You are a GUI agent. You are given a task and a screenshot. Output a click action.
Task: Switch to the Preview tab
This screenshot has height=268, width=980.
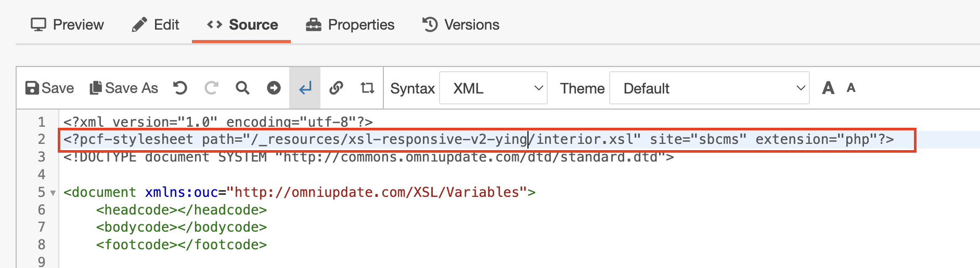(67, 24)
